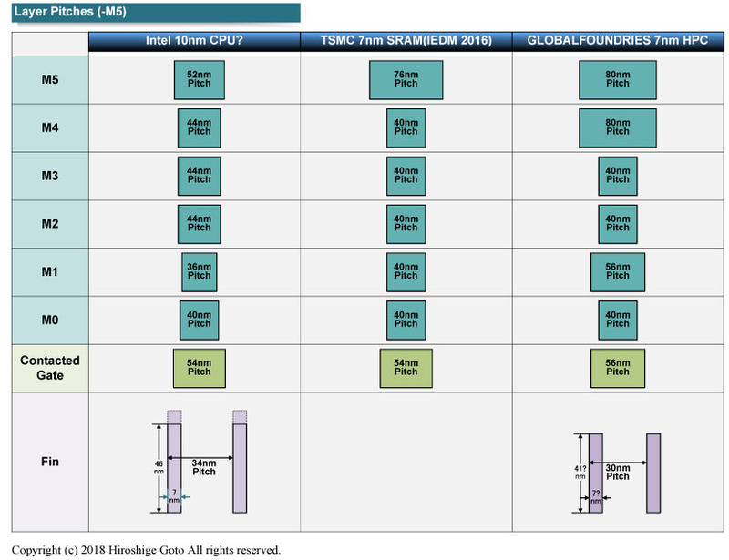Select the 'Intel 10nm CPU?' column header
Viewport: 729px width, 560px height.
point(194,41)
